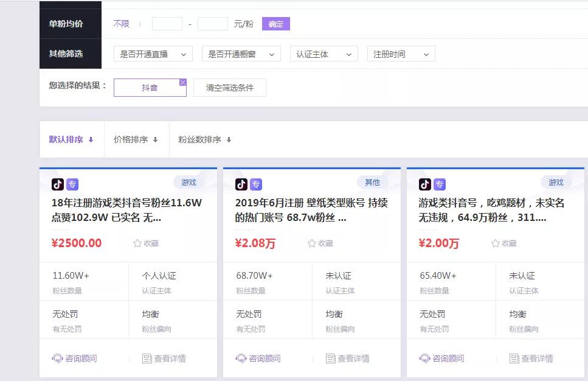The width and height of the screenshot is (588, 381).
Task: Click the Douyin logo icon on the first listing card
Action: pos(58,183)
